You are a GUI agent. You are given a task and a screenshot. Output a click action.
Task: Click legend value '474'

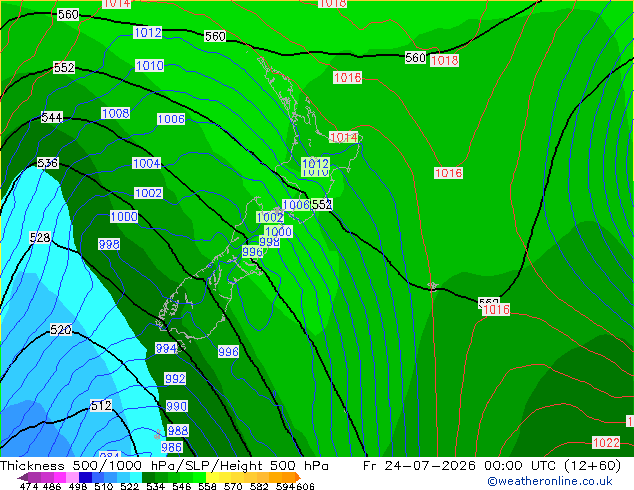click(29, 486)
